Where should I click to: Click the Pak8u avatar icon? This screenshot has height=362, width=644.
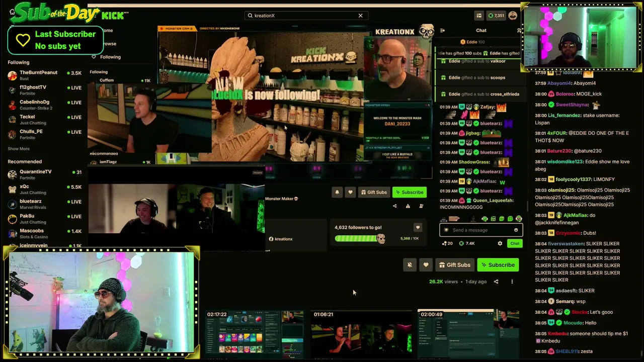[12, 219]
